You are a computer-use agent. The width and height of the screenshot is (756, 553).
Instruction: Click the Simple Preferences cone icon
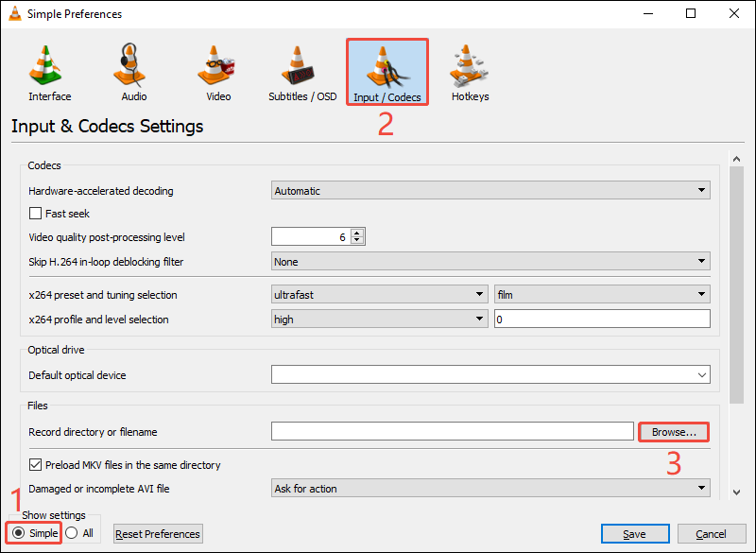pyautogui.click(x=17, y=13)
